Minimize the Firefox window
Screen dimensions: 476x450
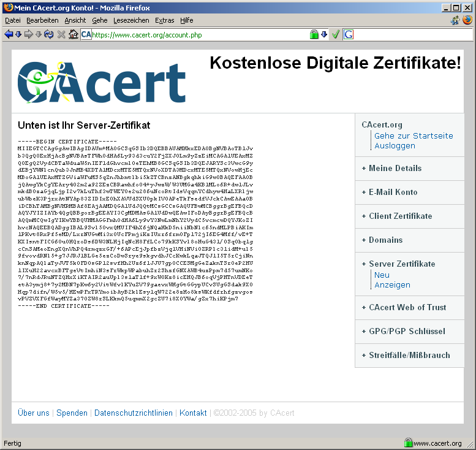445,8
